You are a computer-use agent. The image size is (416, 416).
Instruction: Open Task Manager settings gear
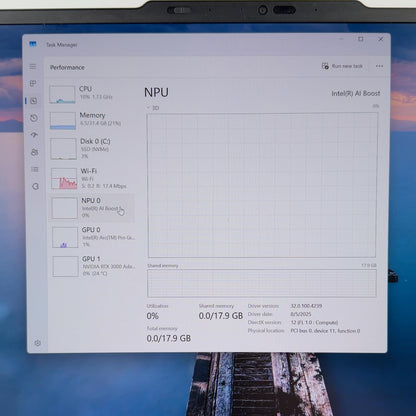pos(37,343)
